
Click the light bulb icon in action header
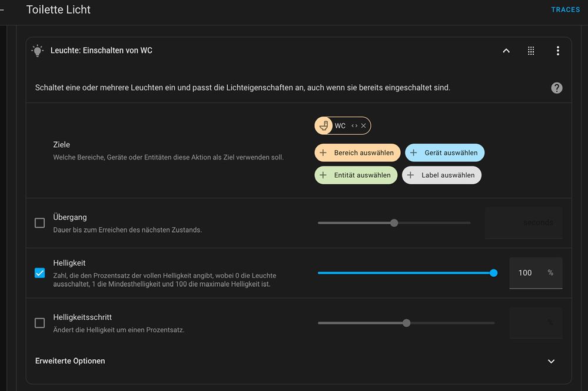pyautogui.click(x=38, y=51)
